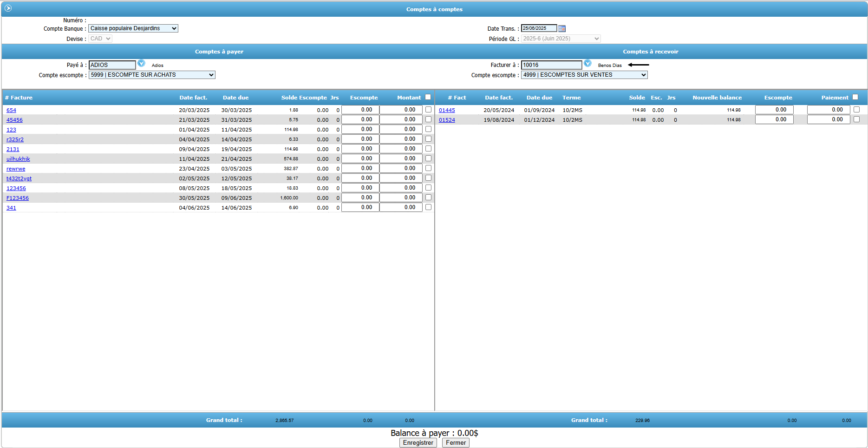Click the Solde column header in receivables
Viewport: 868px width, 448px height.
pyautogui.click(x=637, y=98)
